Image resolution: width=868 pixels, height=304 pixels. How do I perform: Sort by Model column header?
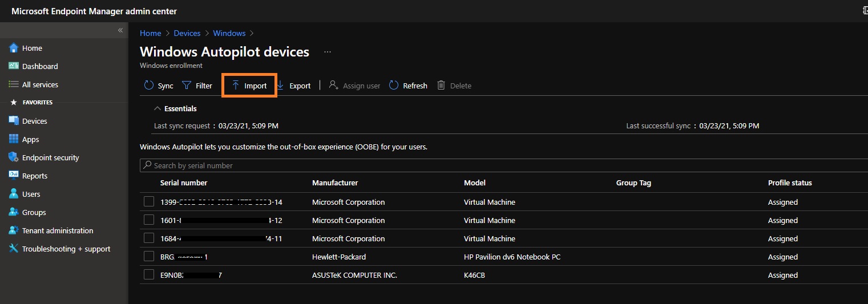pyautogui.click(x=475, y=183)
